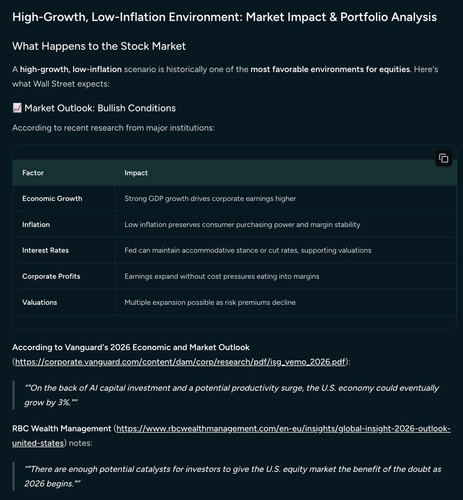Click the chart emoji beside Market Outlook
This screenshot has width=463, height=500.
pyautogui.click(x=17, y=108)
